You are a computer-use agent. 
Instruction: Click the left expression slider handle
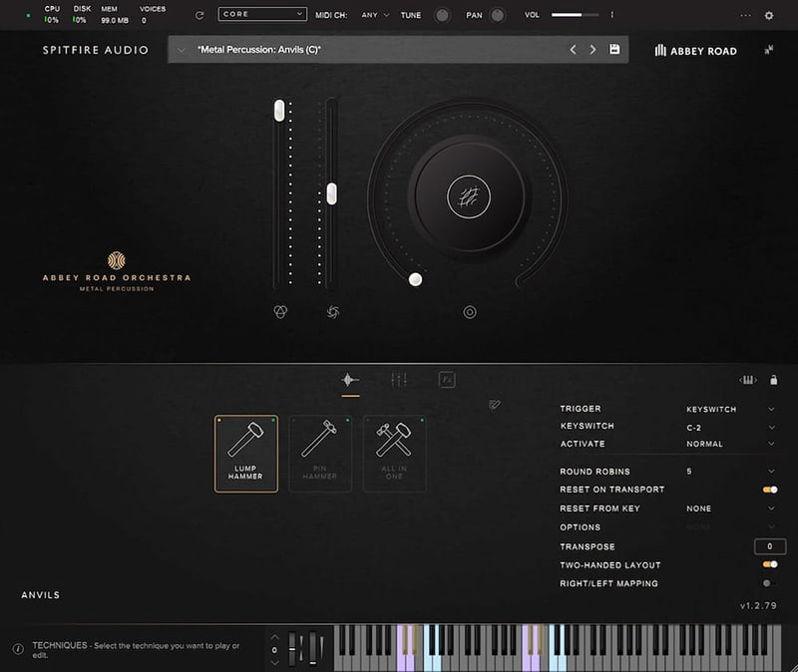[x=279, y=111]
